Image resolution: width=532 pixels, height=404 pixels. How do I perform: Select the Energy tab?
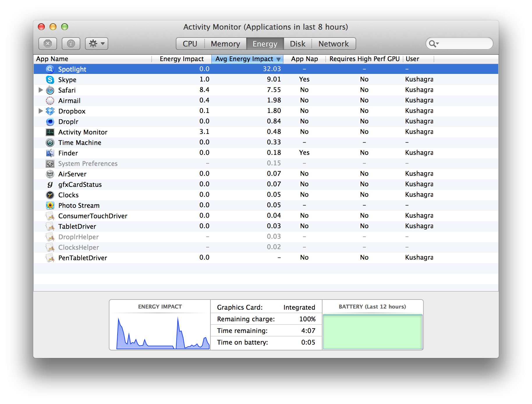tap(265, 44)
